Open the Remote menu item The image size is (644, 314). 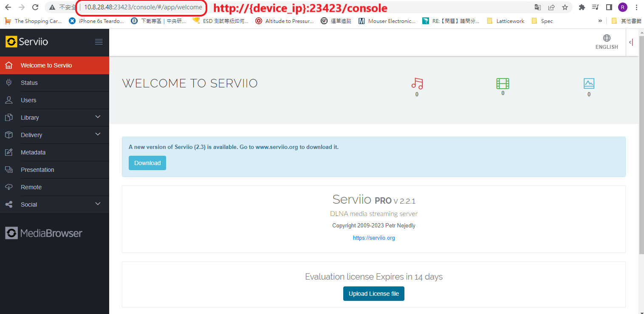point(54,187)
